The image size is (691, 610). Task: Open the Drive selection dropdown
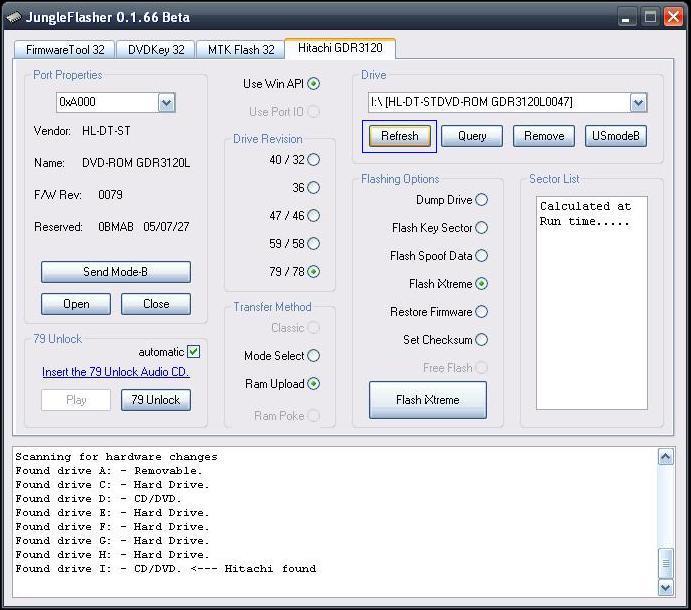pyautogui.click(x=638, y=102)
